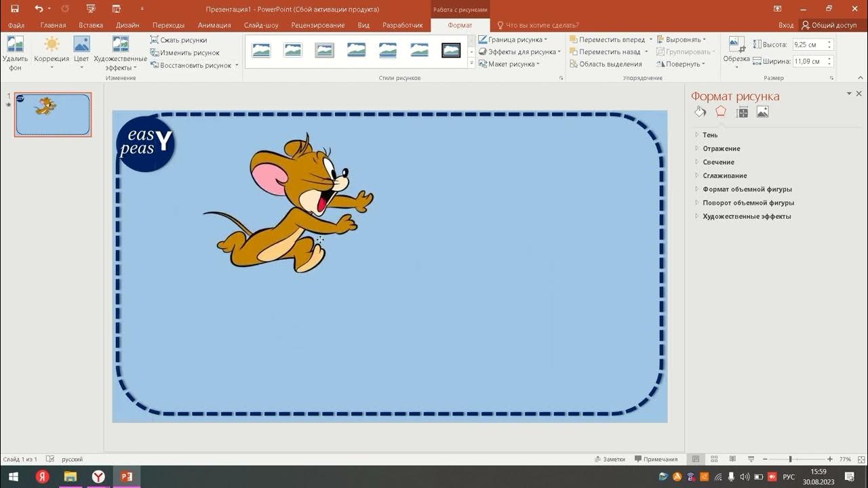This screenshot has width=868, height=488.
Task: Click Переместить назад send backward
Action: click(604, 52)
